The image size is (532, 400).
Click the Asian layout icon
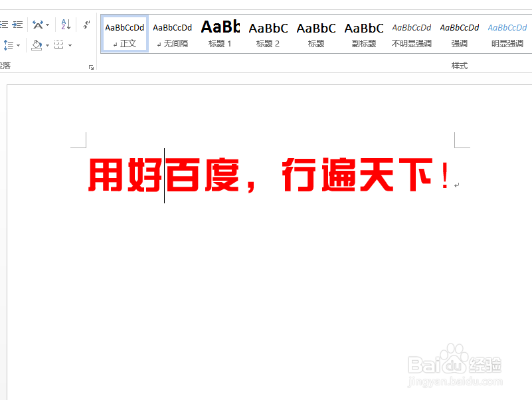(x=38, y=25)
